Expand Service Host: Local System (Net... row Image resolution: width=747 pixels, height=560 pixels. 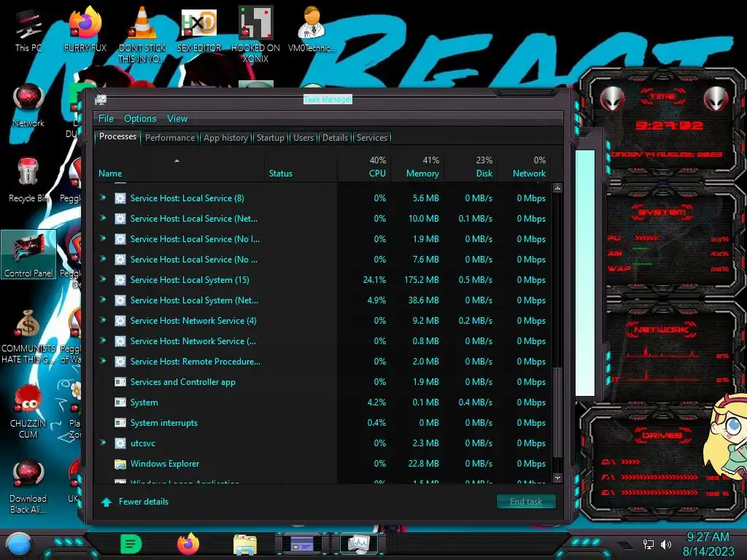point(103,300)
